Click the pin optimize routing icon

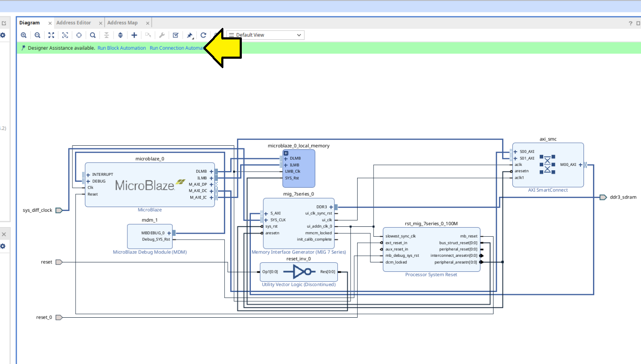[190, 35]
